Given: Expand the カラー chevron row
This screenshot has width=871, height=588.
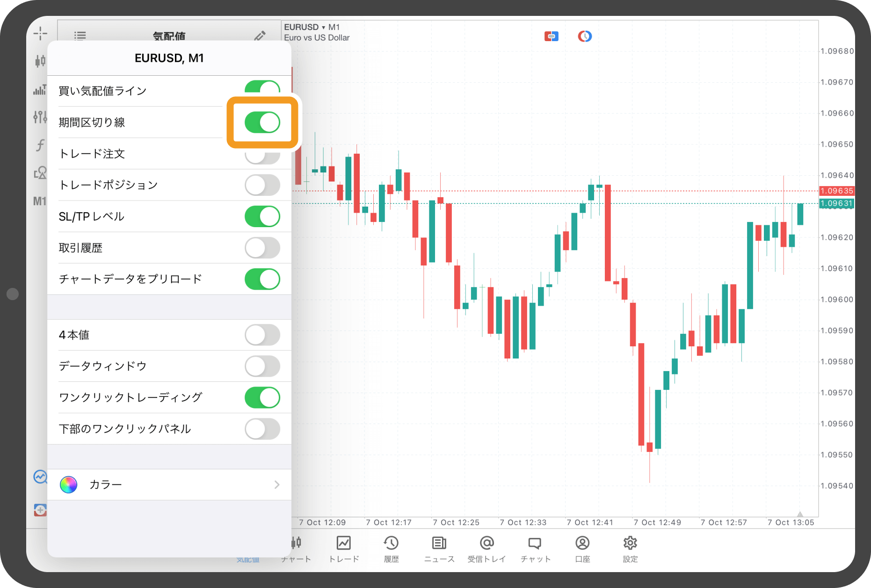Looking at the screenshot, I should click(x=169, y=485).
